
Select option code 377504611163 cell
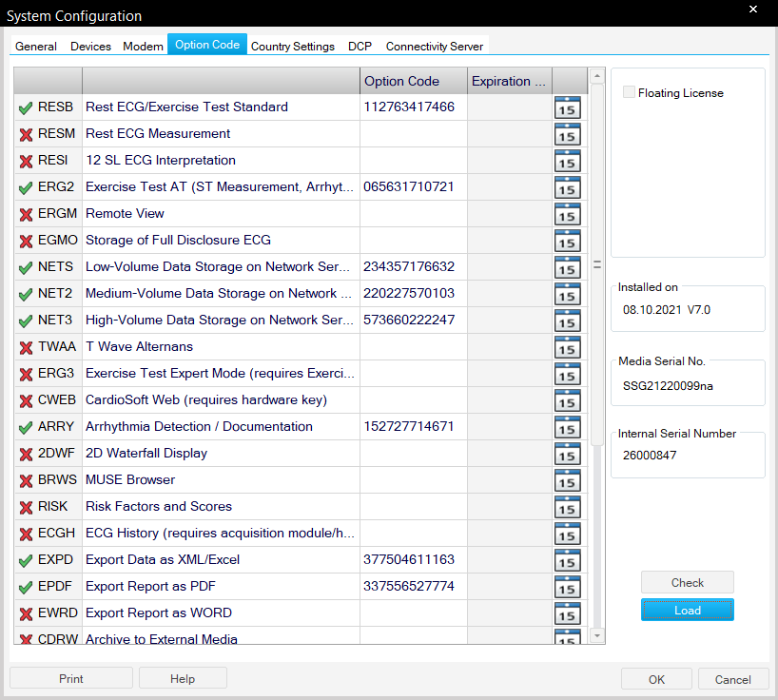(x=414, y=559)
